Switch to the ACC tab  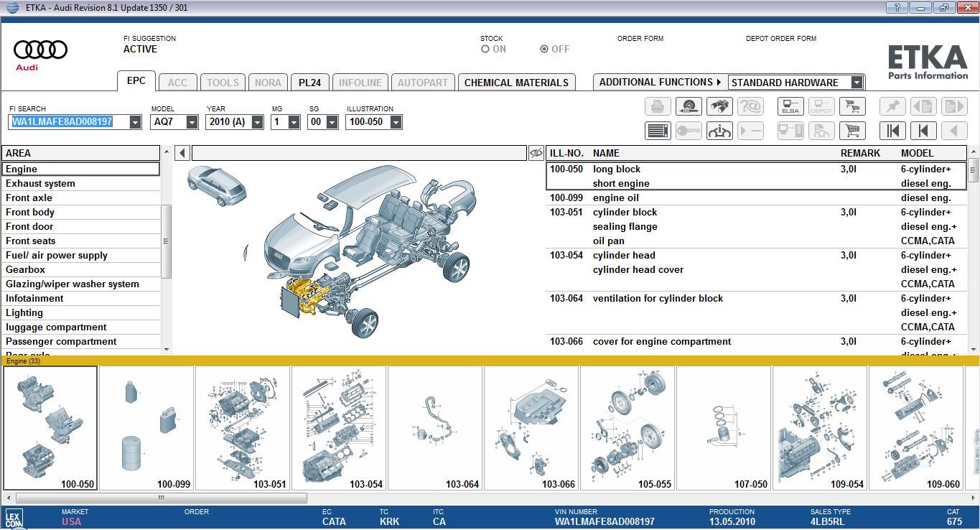[x=177, y=83]
